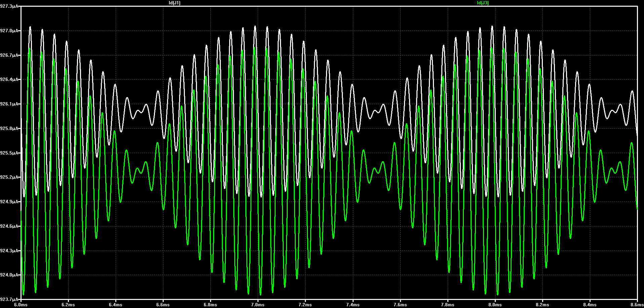The height and width of the screenshot is (308, 644).
Task: Select the 924.3µA axis value
Action: click(9, 251)
